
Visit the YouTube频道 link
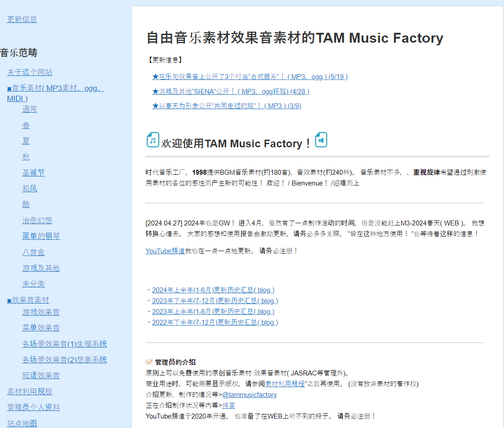[165, 251]
